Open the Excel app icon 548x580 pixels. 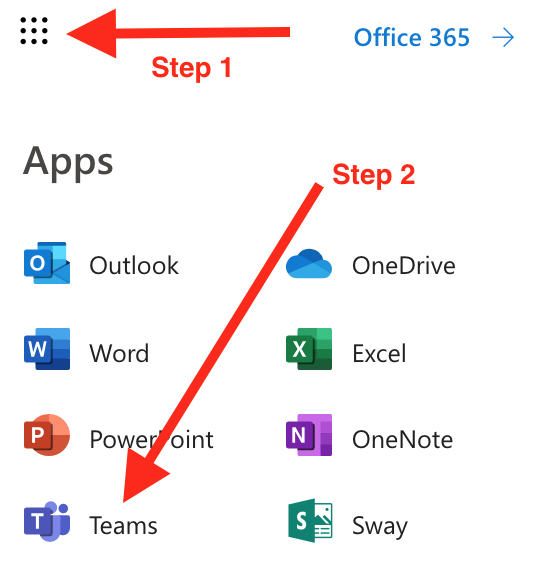[x=309, y=349]
